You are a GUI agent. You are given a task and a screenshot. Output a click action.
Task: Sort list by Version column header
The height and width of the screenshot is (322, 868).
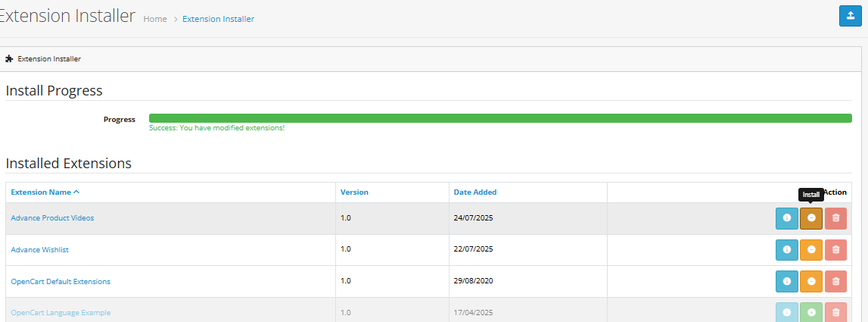(x=354, y=192)
